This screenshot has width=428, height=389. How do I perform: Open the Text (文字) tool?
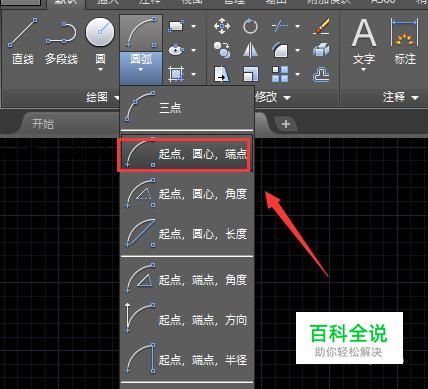(364, 41)
